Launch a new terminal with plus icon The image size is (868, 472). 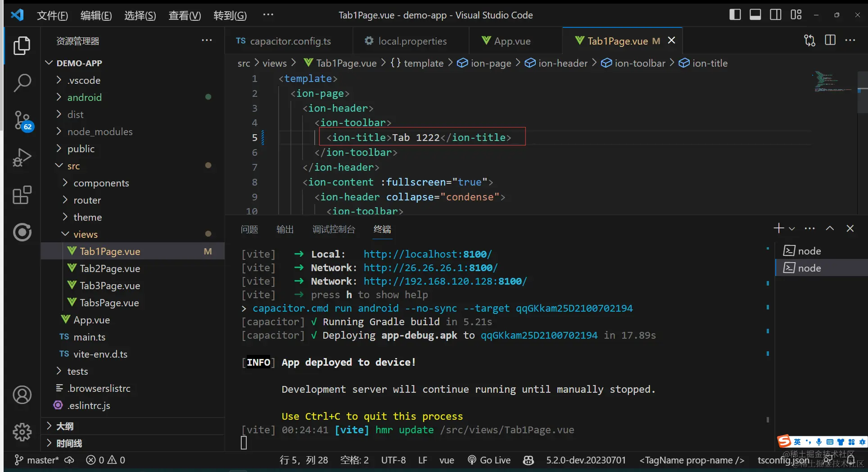[x=778, y=228]
